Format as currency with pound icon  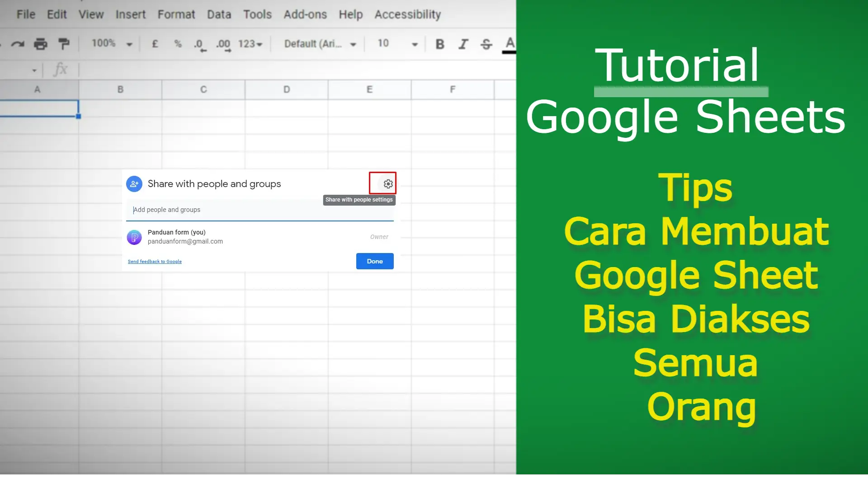pyautogui.click(x=155, y=44)
